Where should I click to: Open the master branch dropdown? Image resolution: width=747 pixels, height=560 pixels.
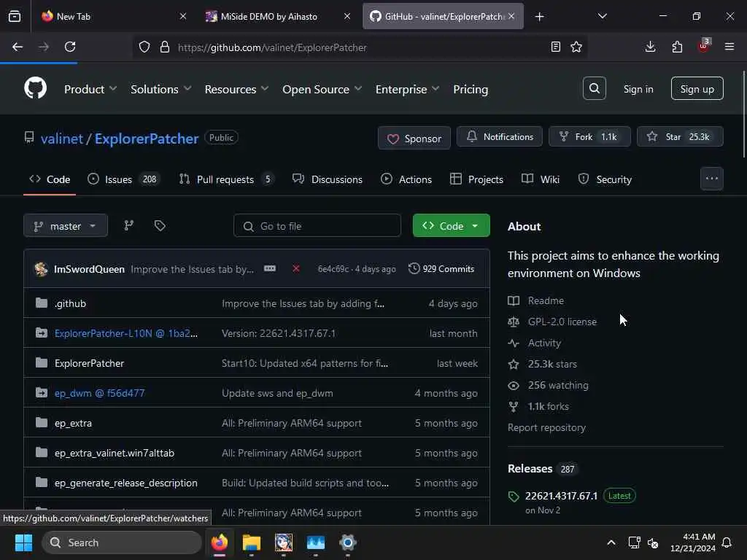click(65, 226)
